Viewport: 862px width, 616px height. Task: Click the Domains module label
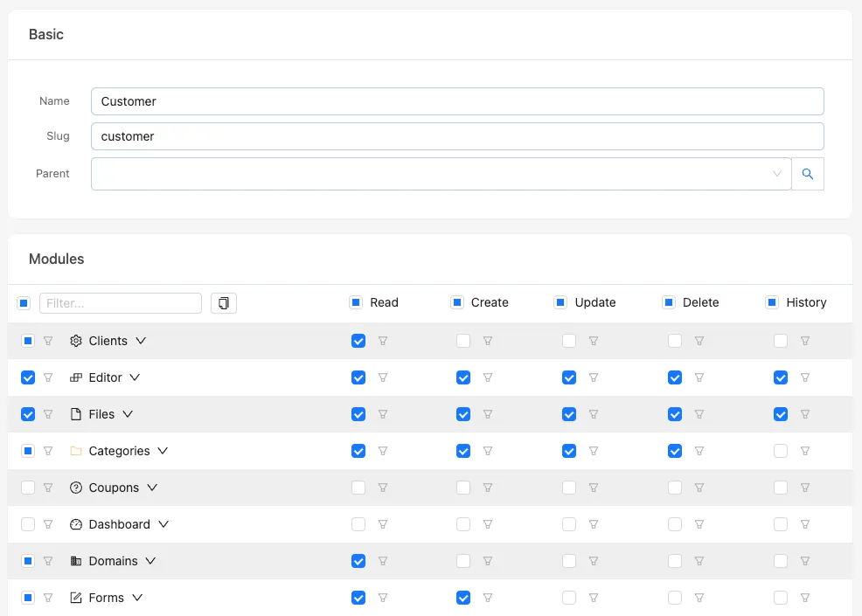tap(114, 561)
